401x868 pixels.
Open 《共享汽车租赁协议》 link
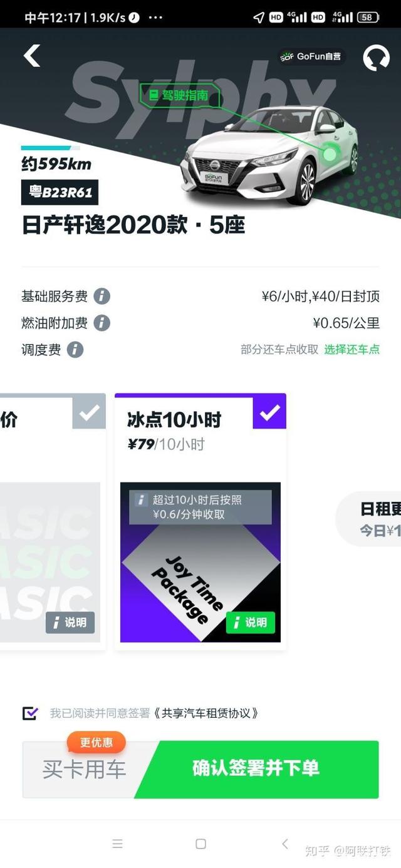[206, 713]
